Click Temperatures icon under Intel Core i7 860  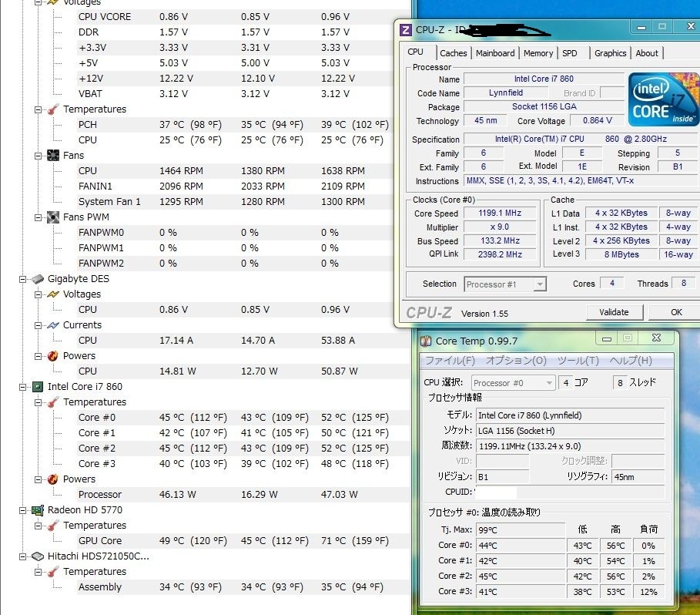[53, 402]
